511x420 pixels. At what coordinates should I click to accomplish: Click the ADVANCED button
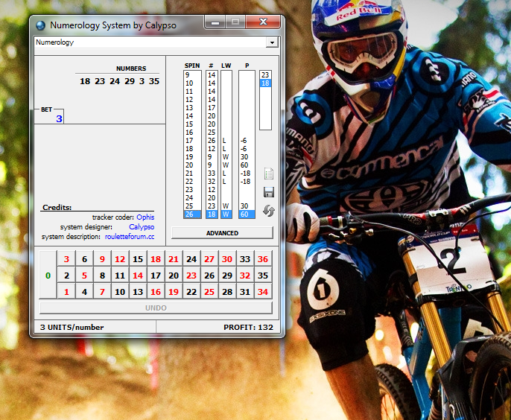pyautogui.click(x=222, y=233)
